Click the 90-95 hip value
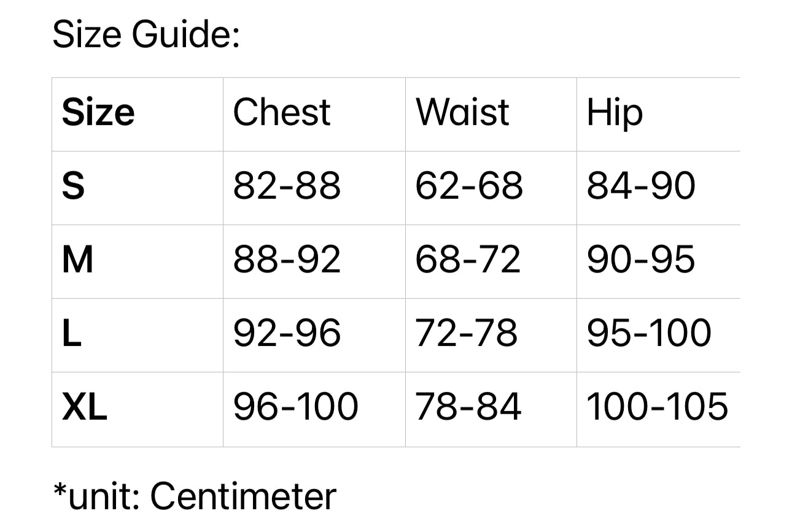The height and width of the screenshot is (532, 792). [641, 260]
